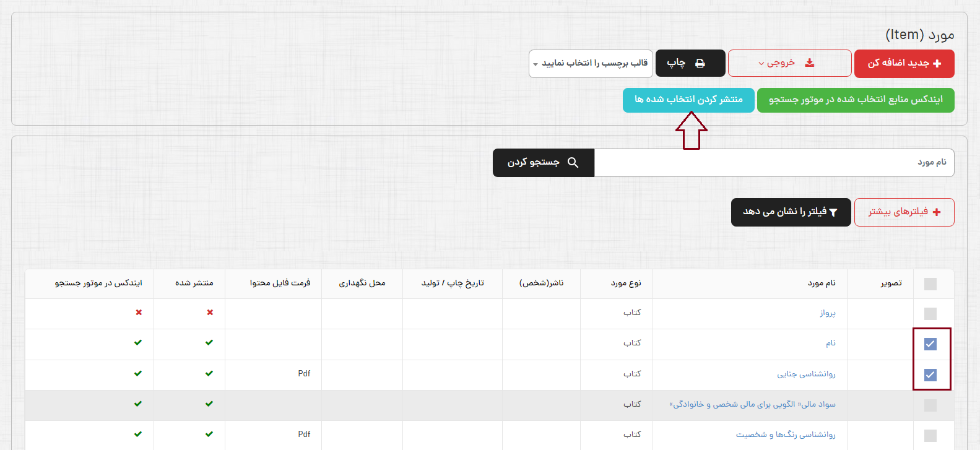Click the magnifier icon in the search button

pos(573,163)
